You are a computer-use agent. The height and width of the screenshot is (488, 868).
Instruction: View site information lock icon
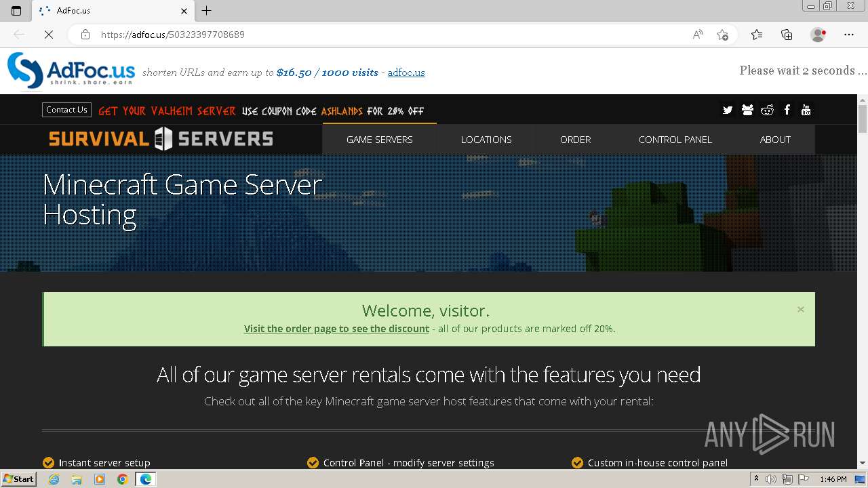85,35
